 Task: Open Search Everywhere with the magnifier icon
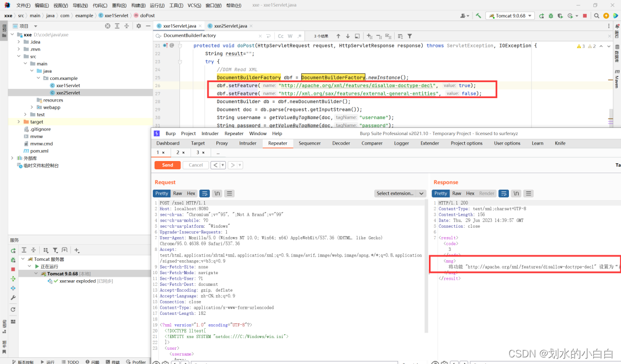pyautogui.click(x=597, y=16)
